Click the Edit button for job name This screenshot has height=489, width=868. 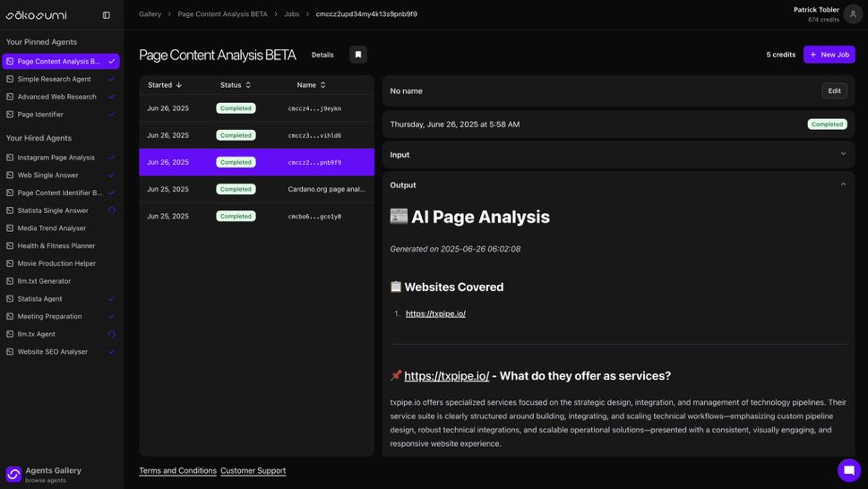coord(834,90)
